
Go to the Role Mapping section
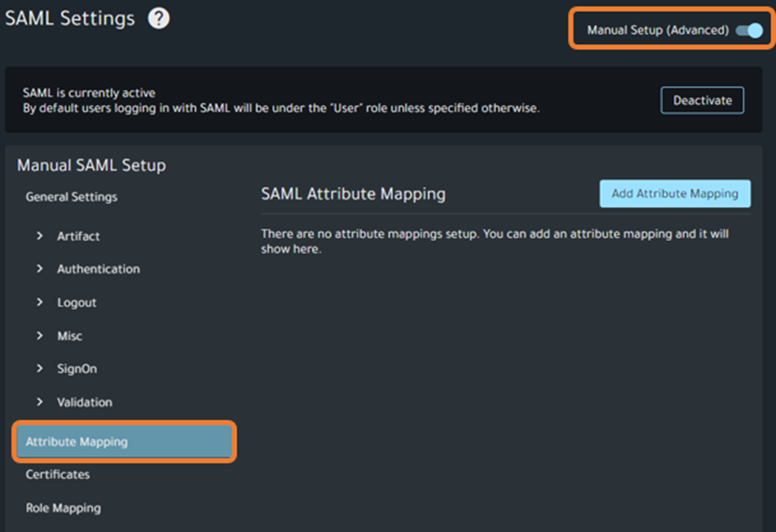[64, 508]
